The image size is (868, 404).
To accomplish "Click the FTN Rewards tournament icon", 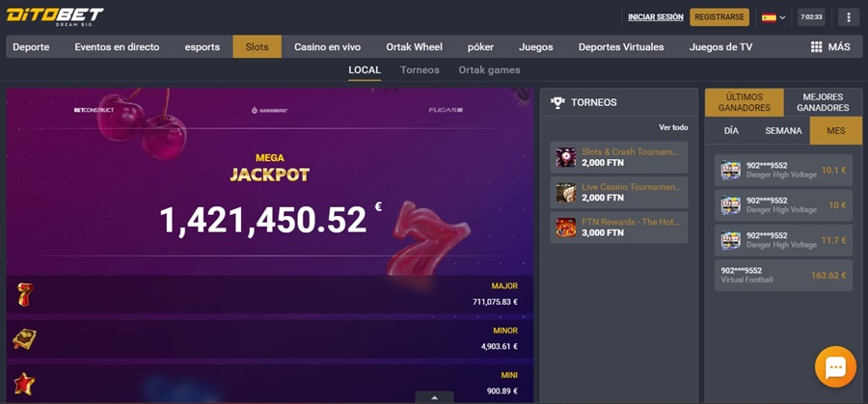I will point(566,228).
